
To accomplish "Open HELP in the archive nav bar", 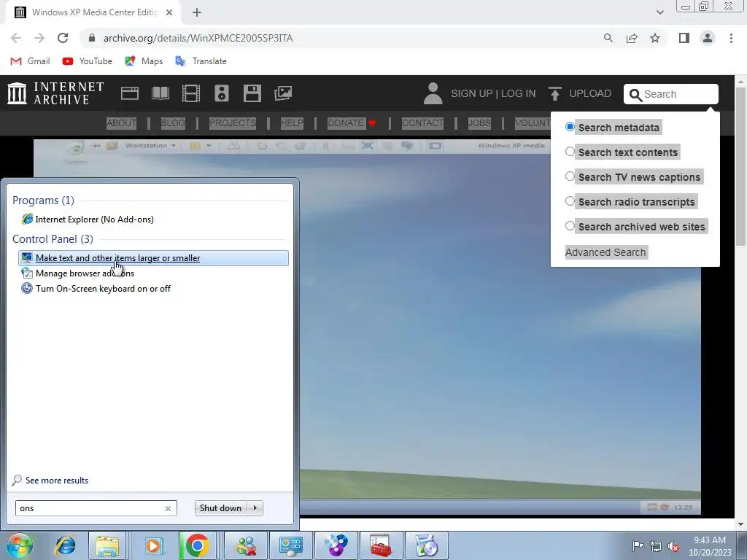I will pos(292,122).
